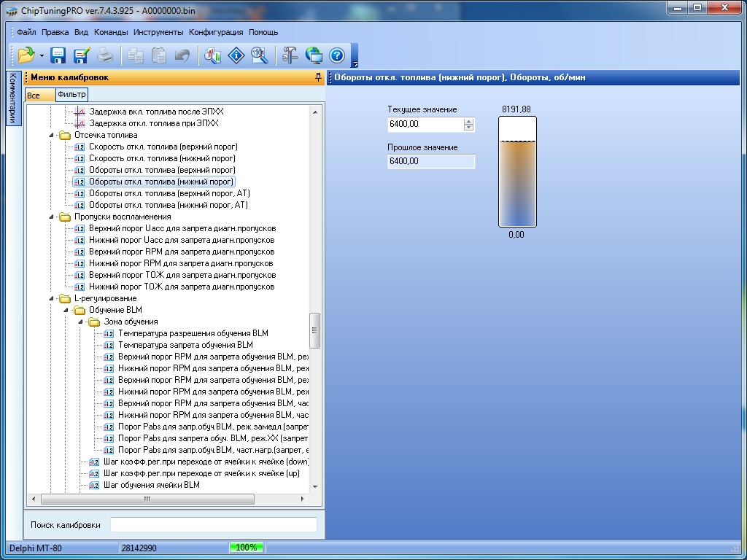Click the open file folder icon
Image resolution: width=747 pixels, height=560 pixels.
(26, 55)
